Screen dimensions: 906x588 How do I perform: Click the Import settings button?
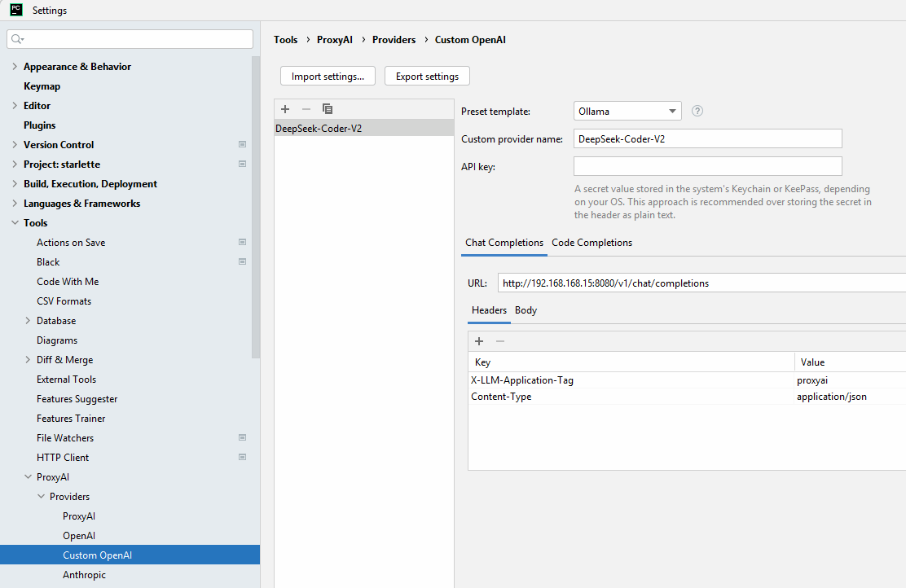point(328,77)
